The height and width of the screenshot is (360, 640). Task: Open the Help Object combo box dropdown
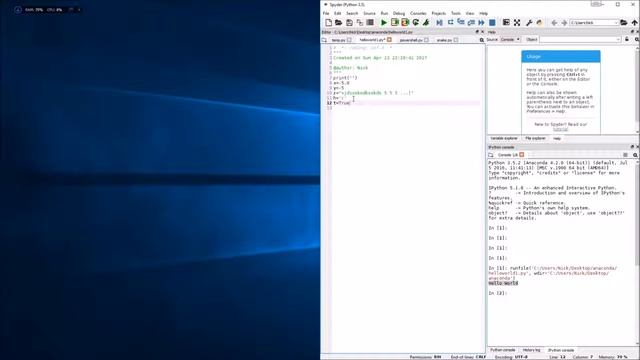click(618, 39)
